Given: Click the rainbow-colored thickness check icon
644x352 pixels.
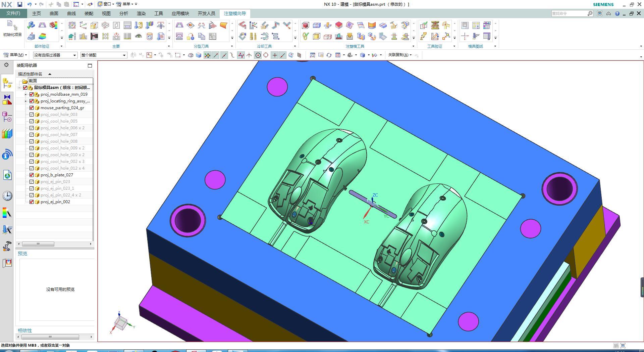Looking at the screenshot, I should pyautogui.click(x=42, y=36).
